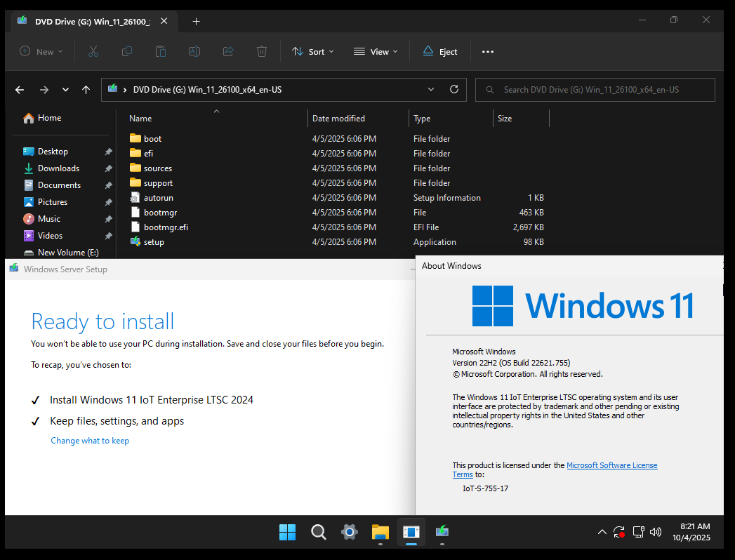Image resolution: width=735 pixels, height=560 pixels.
Task: Click the Share icon in the toolbar
Action: 228,51
